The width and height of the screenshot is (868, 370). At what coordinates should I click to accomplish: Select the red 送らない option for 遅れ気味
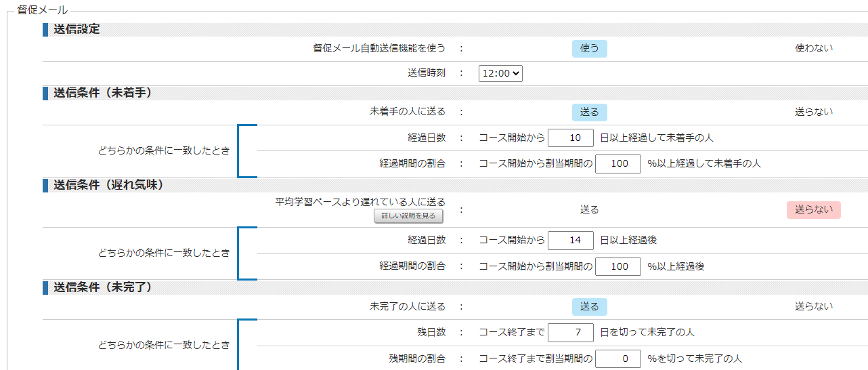[x=813, y=210]
